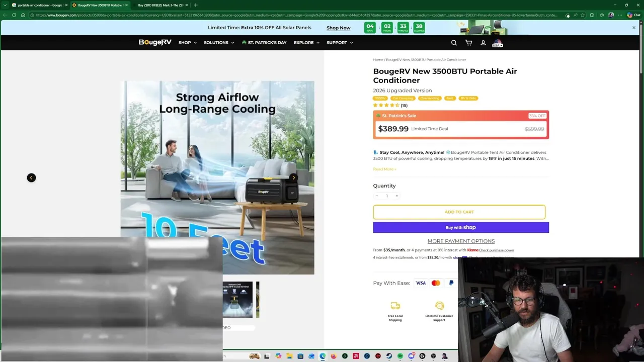Expand the SUPPORT menu

340,43
